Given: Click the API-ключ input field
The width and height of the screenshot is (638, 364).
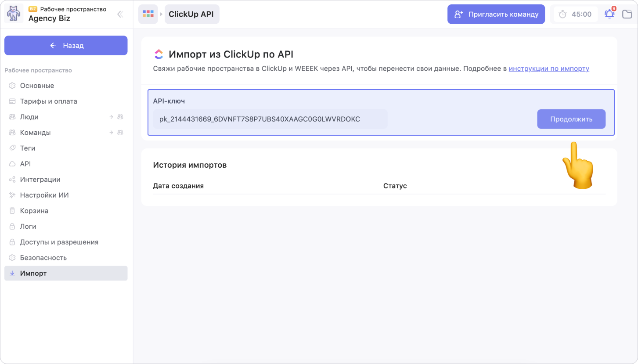Looking at the screenshot, I should click(270, 119).
